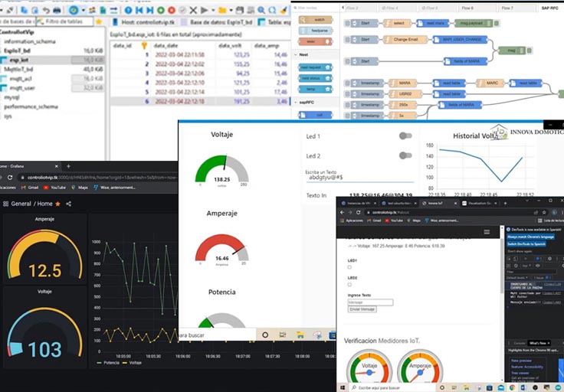
Task: Open the hamburger menu on IoT webpage
Action: pyautogui.click(x=486, y=231)
